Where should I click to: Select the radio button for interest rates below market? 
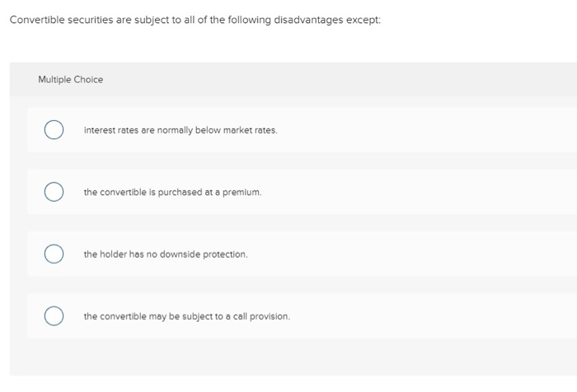[x=54, y=130]
